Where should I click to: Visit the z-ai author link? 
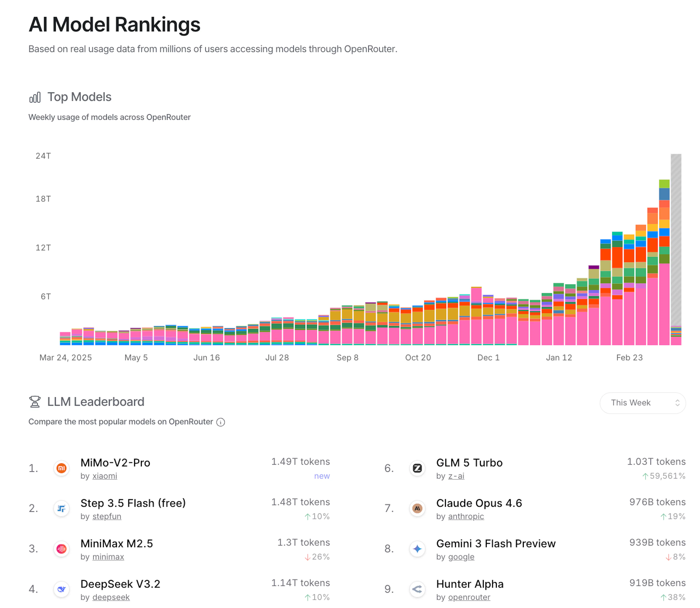click(456, 476)
